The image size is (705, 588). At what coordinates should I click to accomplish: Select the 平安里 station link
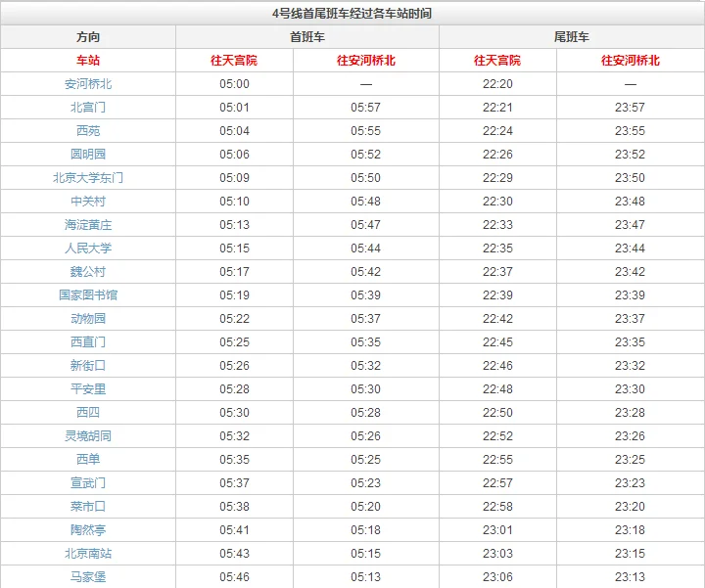[88, 389]
